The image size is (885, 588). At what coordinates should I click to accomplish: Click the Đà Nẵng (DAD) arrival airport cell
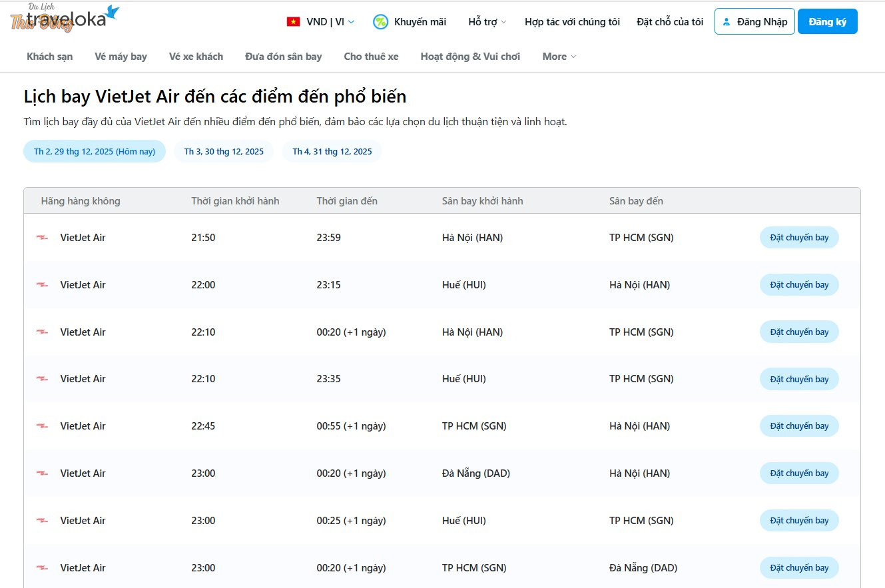(643, 568)
